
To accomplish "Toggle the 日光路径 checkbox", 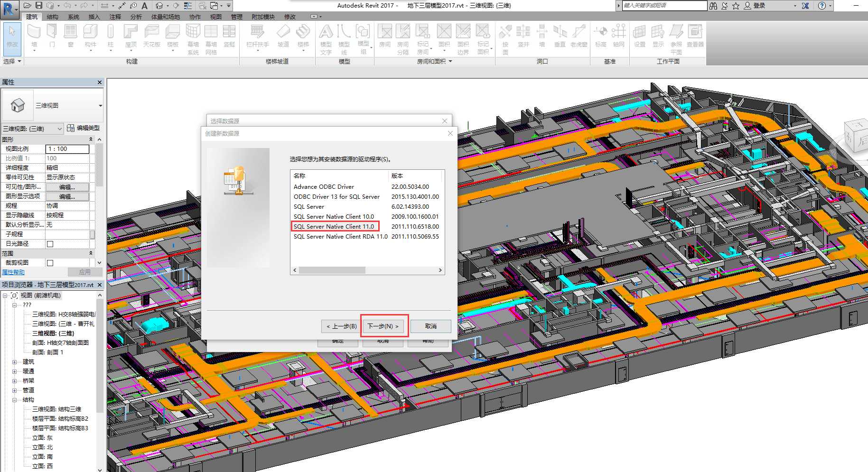I will pos(50,244).
